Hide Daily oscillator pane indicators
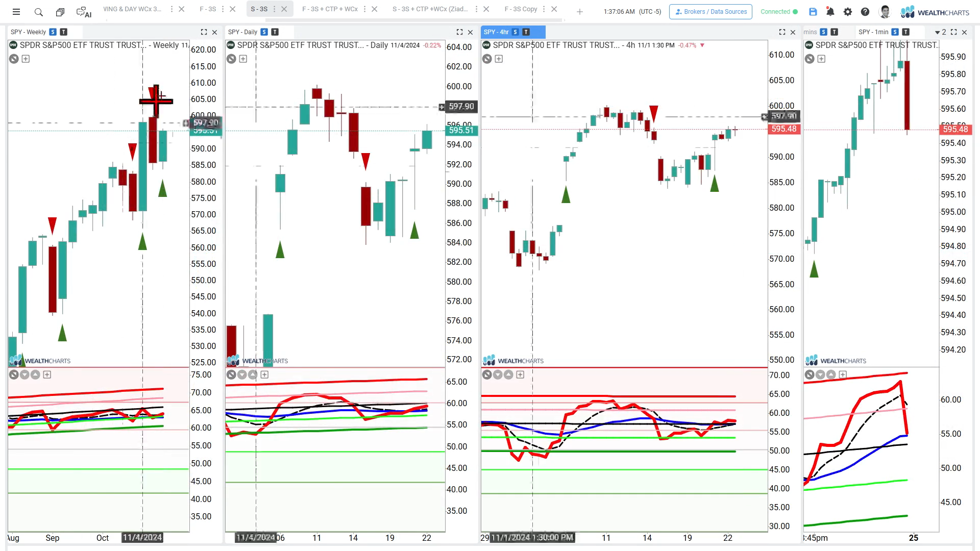The width and height of the screenshot is (980, 551). click(x=231, y=375)
